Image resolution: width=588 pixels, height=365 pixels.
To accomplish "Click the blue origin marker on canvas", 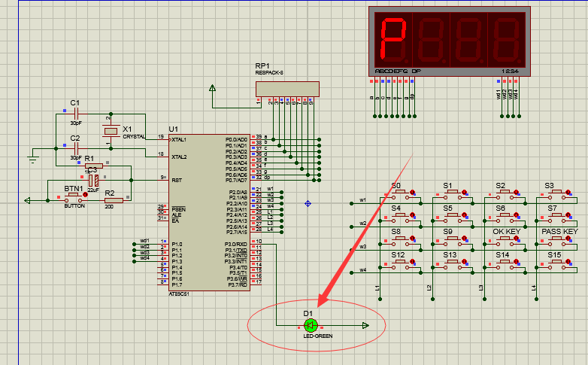I will pos(308,203).
